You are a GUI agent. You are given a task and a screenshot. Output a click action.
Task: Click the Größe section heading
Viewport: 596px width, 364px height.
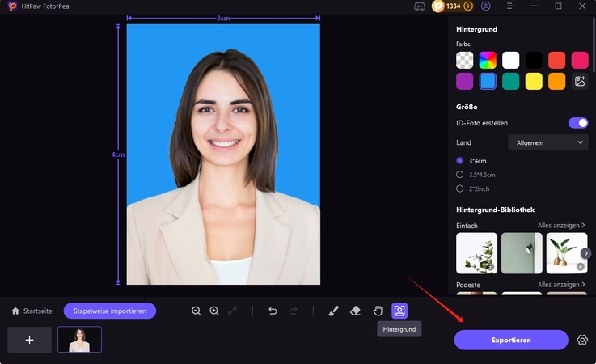click(x=467, y=107)
